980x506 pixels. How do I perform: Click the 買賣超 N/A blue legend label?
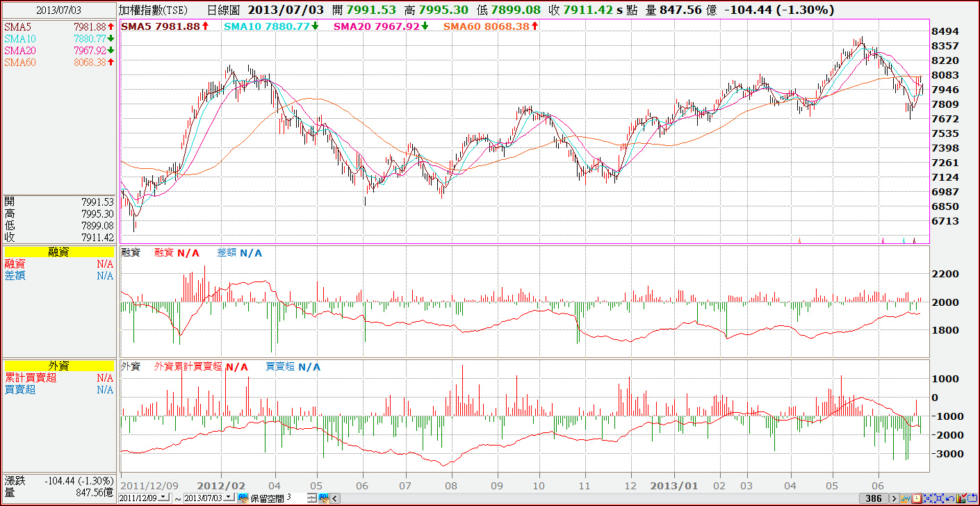coord(293,366)
